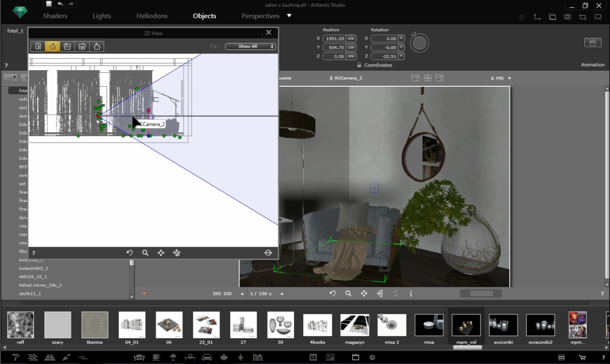Toggle the first viewport layout icon
The image size is (610, 364).
(415, 78)
